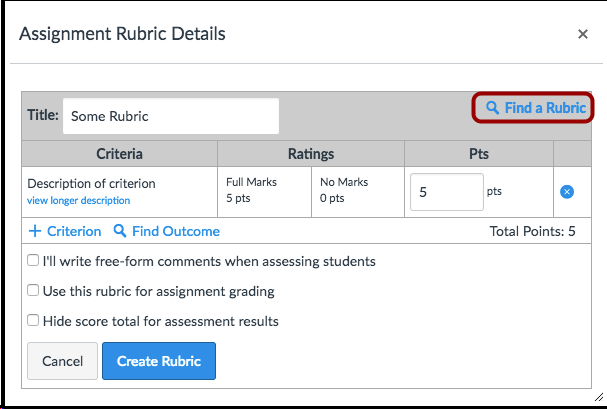Enable free-form comments when assessing students
Screen dimensions: 607x409
click(x=33, y=260)
